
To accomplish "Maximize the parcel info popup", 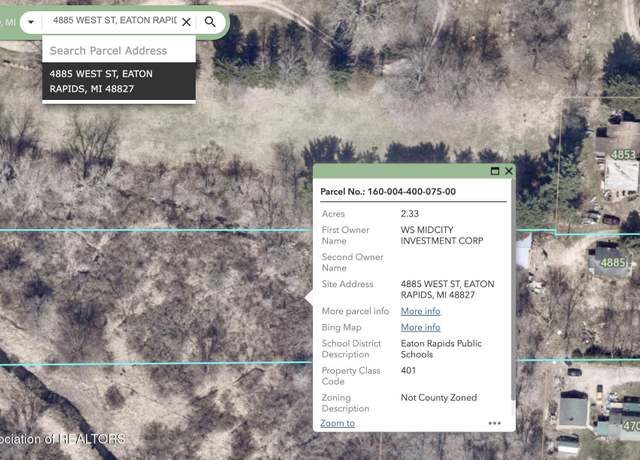I will [x=495, y=171].
